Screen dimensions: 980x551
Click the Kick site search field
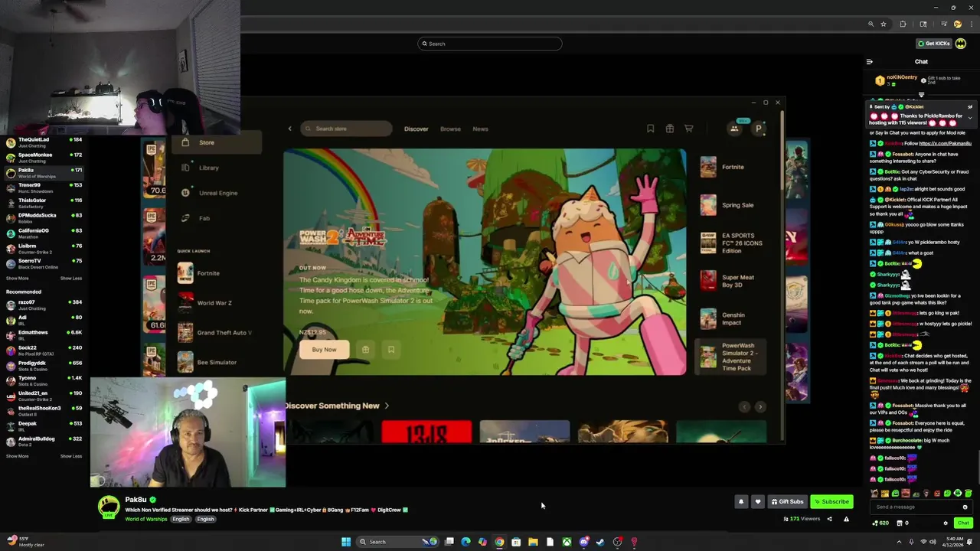(x=490, y=44)
